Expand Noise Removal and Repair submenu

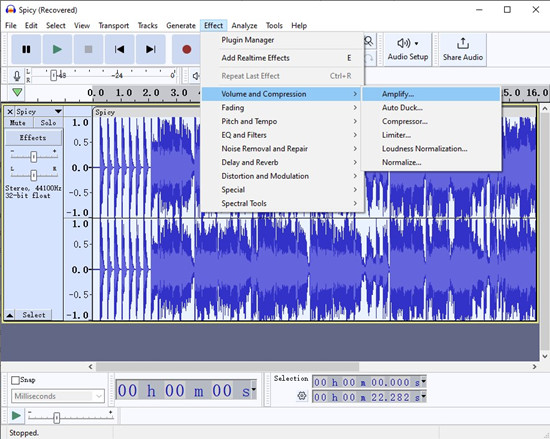(282, 149)
